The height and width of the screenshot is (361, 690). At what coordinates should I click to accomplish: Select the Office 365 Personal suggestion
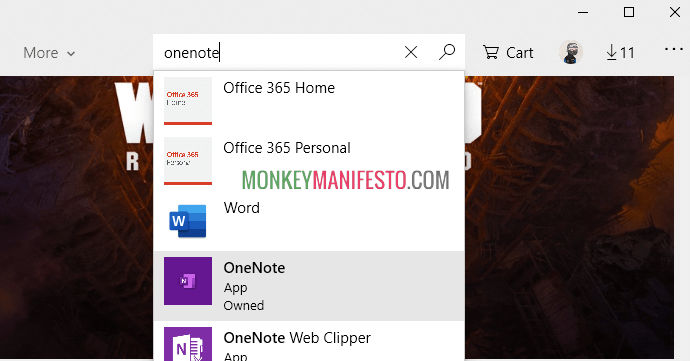click(x=309, y=161)
